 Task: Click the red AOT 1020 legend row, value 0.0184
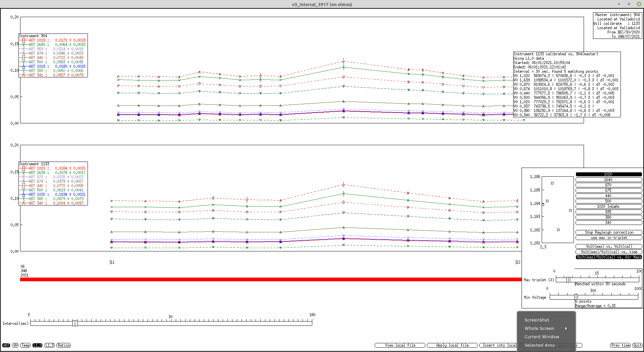[52, 168]
